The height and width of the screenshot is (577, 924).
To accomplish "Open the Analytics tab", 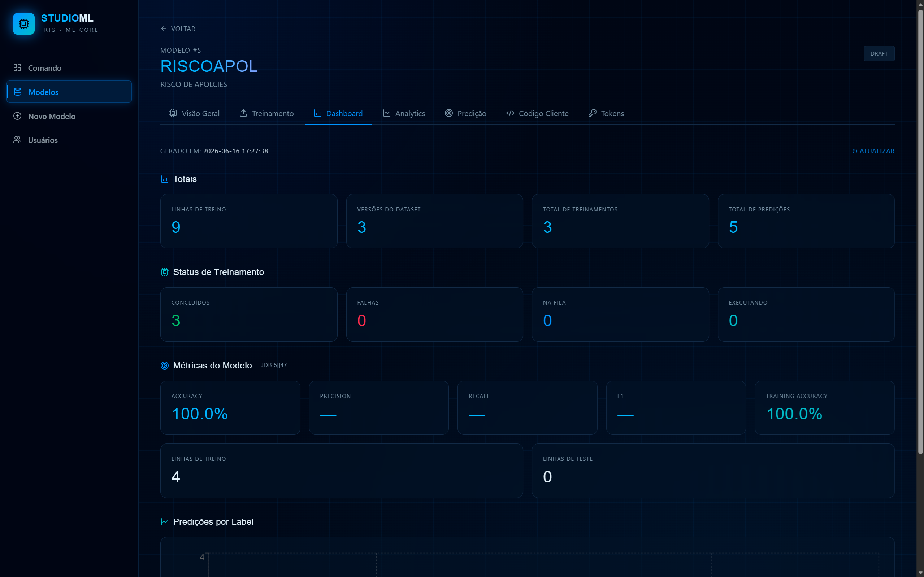I will [x=404, y=113].
